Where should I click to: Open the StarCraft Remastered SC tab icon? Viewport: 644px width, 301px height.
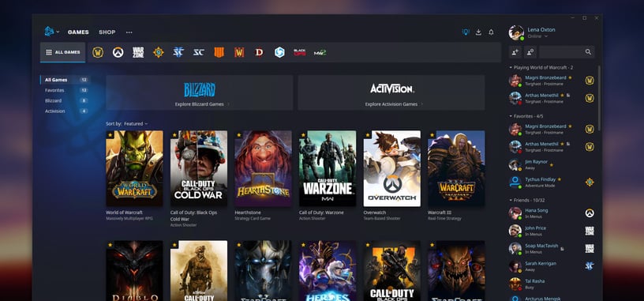(x=198, y=52)
